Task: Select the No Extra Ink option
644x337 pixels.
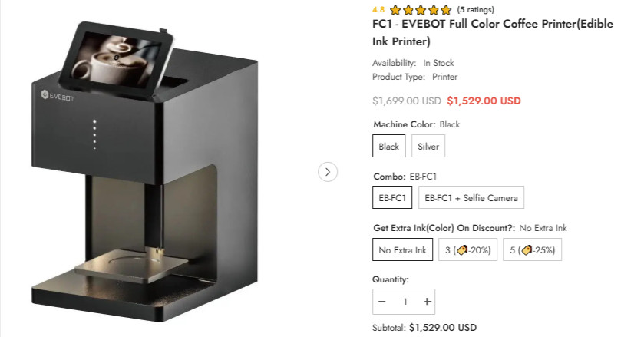Action: (x=402, y=249)
